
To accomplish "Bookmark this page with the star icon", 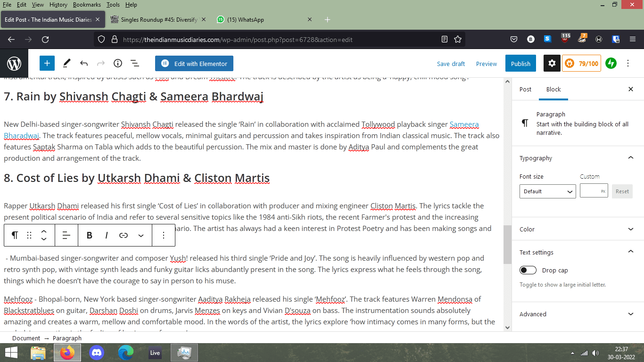I will (457, 40).
